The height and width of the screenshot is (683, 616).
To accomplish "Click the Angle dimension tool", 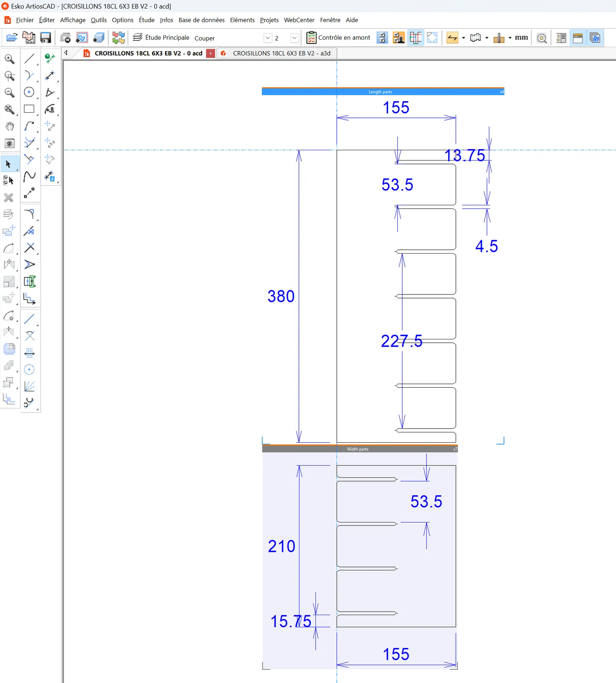I will coord(50,92).
